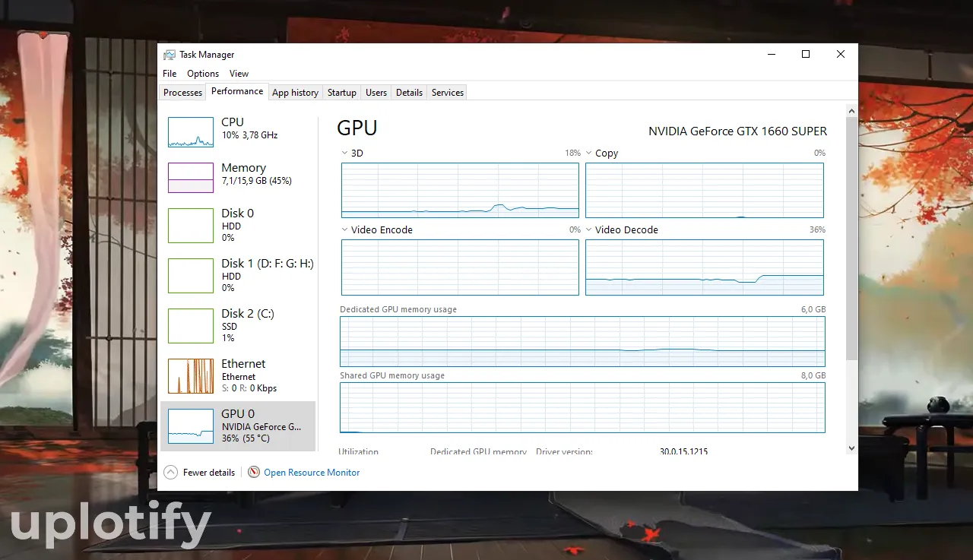Viewport: 973px width, 560px height.
Task: Click the scrollbar up arrow
Action: click(851, 110)
